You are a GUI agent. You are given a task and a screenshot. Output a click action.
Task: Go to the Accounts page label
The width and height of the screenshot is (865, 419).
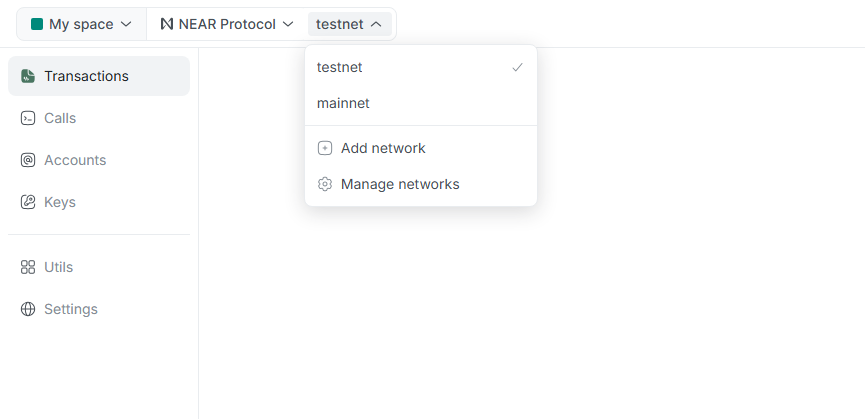75,160
